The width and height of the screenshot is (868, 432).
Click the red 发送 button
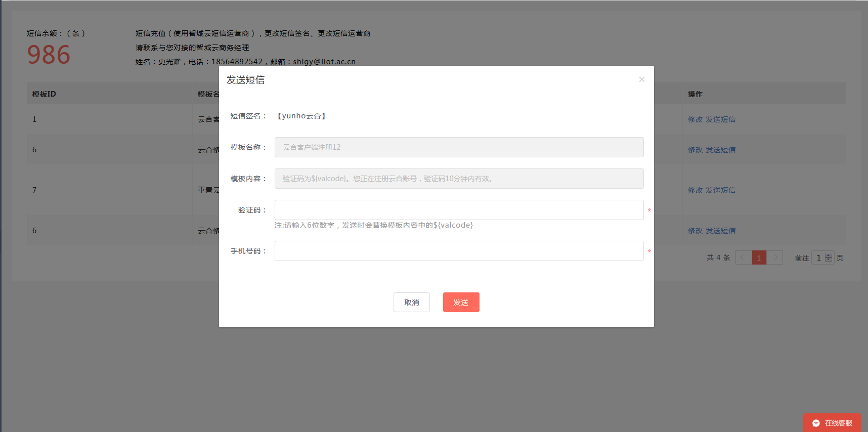point(461,303)
